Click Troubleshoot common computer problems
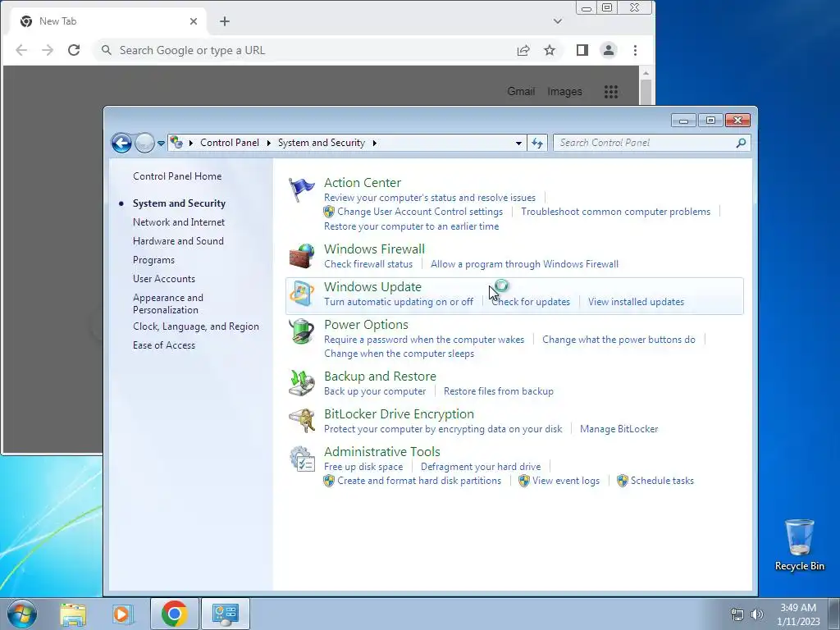The width and height of the screenshot is (840, 630). pyautogui.click(x=615, y=212)
